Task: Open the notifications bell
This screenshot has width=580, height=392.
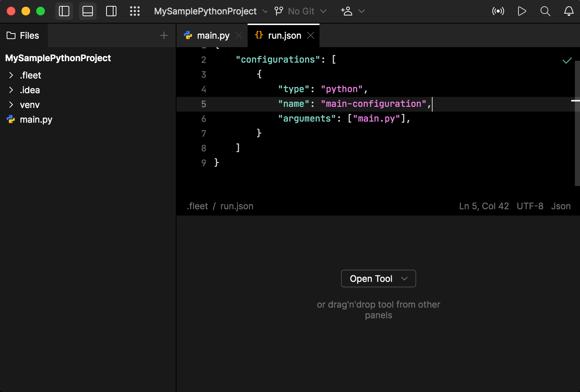Action: 569,11
